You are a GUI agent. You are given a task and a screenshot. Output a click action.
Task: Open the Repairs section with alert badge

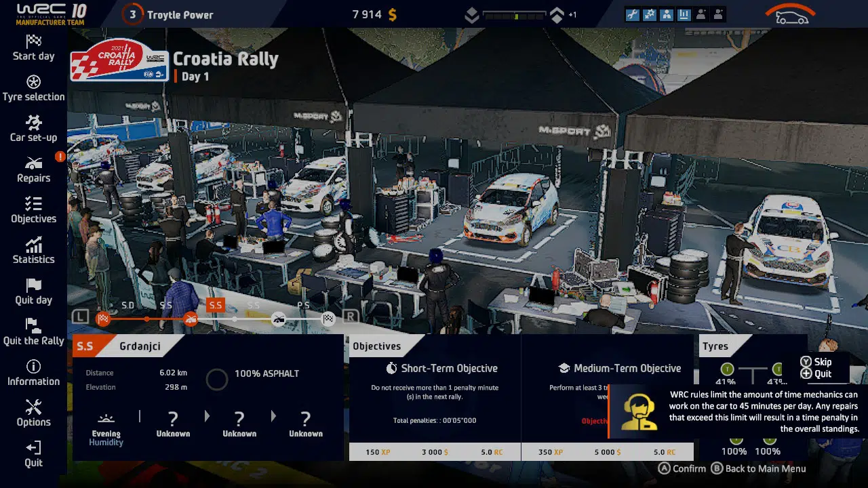point(33,164)
